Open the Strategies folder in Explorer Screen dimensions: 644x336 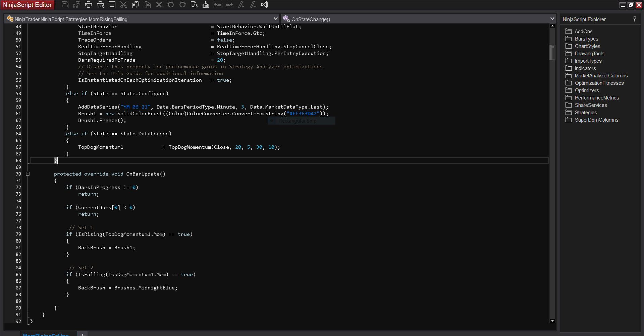tap(586, 113)
